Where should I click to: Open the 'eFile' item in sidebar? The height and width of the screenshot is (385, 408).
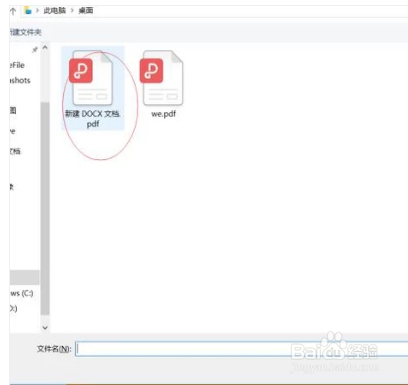[x=17, y=65]
